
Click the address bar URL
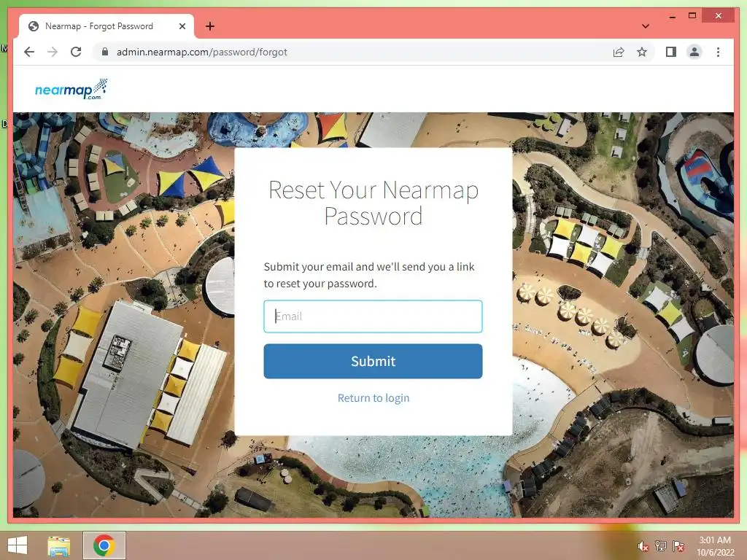pyautogui.click(x=202, y=52)
